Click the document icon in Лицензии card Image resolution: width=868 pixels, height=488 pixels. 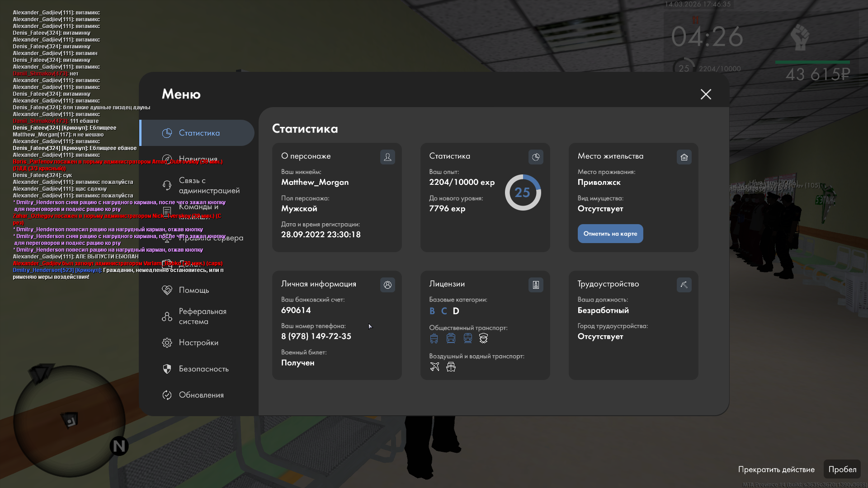(536, 285)
